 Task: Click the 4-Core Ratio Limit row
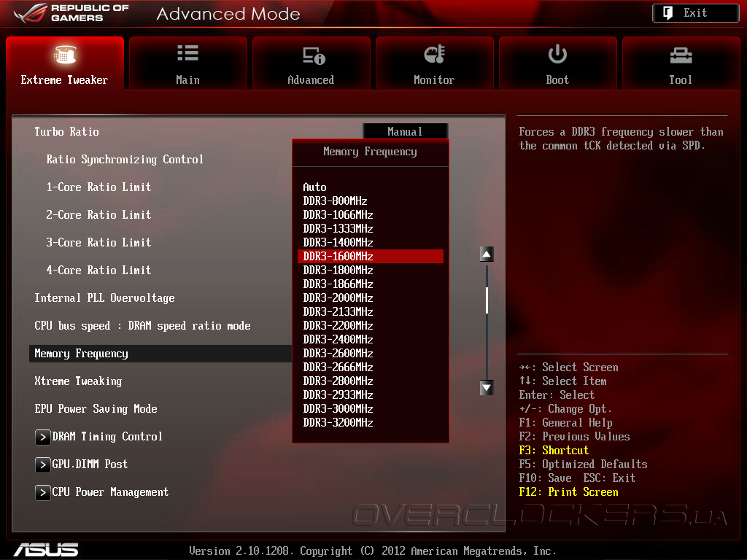point(98,270)
